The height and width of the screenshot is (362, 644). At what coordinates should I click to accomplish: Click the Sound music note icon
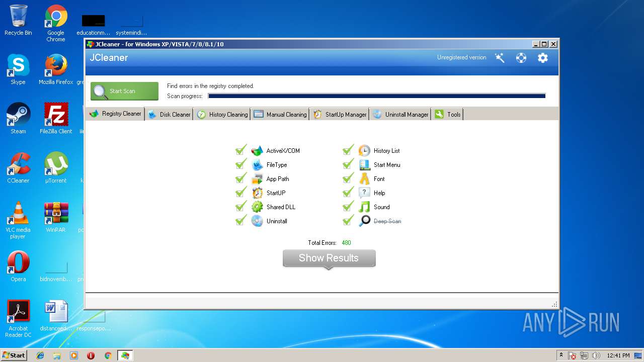tap(364, 207)
